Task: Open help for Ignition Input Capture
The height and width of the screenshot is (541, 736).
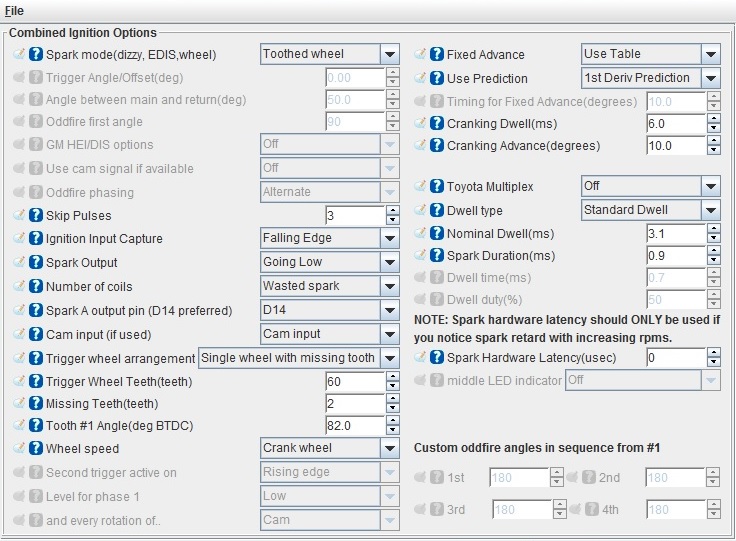Action: pyautogui.click(x=36, y=239)
